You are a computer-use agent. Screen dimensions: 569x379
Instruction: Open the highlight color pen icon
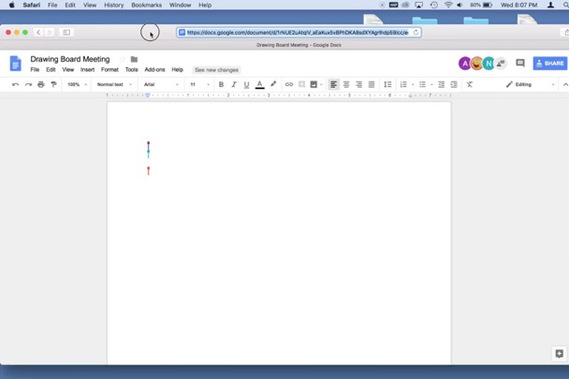(x=273, y=84)
